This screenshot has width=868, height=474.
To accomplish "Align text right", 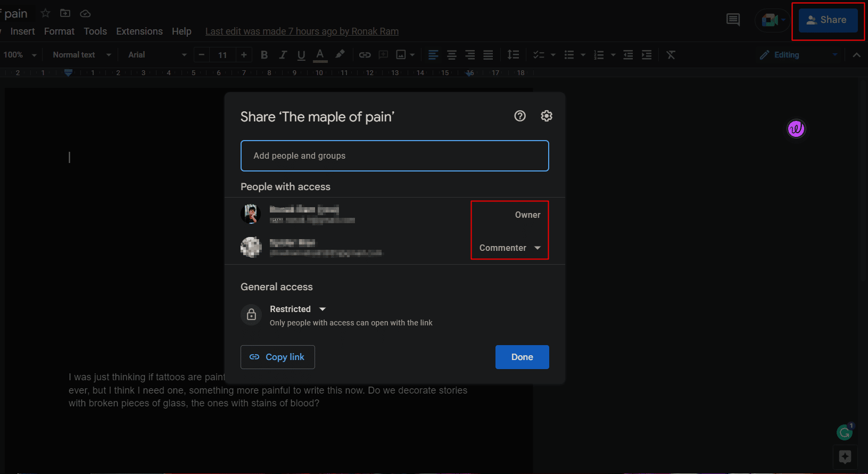I will [470, 55].
